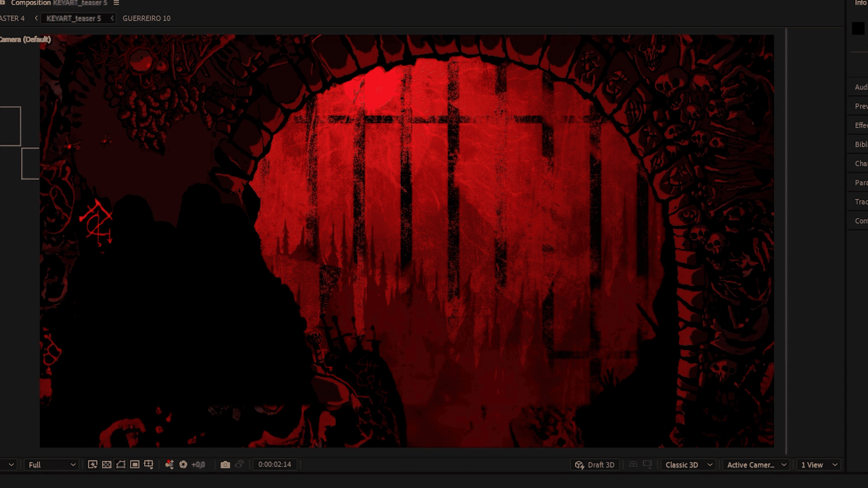Click the Show Snapshot icon
This screenshot has height=488, width=868.
tap(240, 465)
